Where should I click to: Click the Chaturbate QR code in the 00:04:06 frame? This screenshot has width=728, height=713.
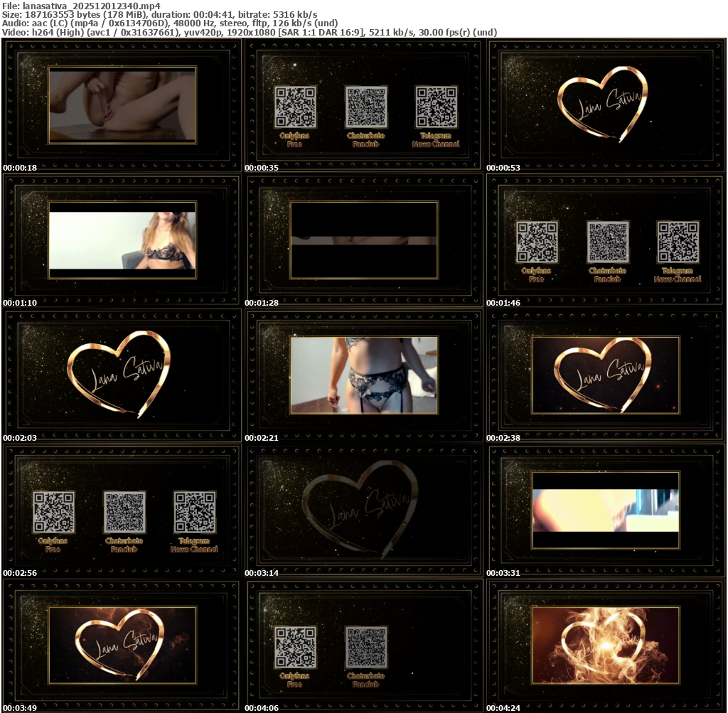[x=366, y=647]
